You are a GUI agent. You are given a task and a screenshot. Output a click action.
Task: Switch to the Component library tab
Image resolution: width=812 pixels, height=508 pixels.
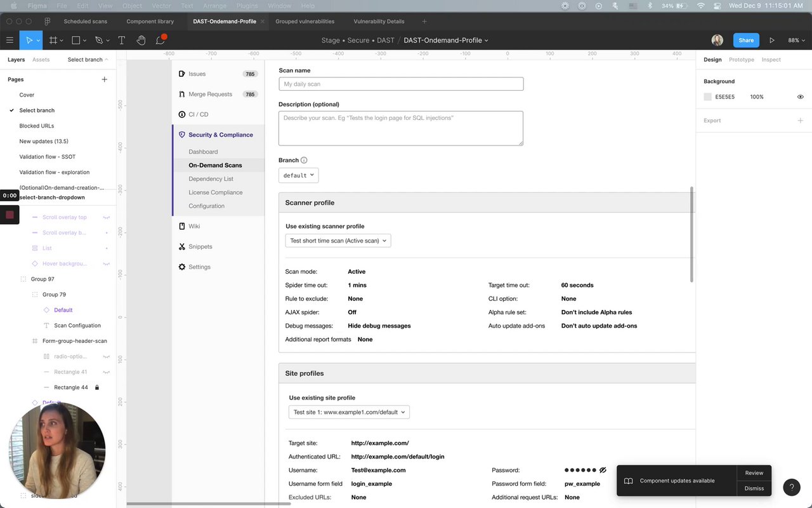click(150, 22)
